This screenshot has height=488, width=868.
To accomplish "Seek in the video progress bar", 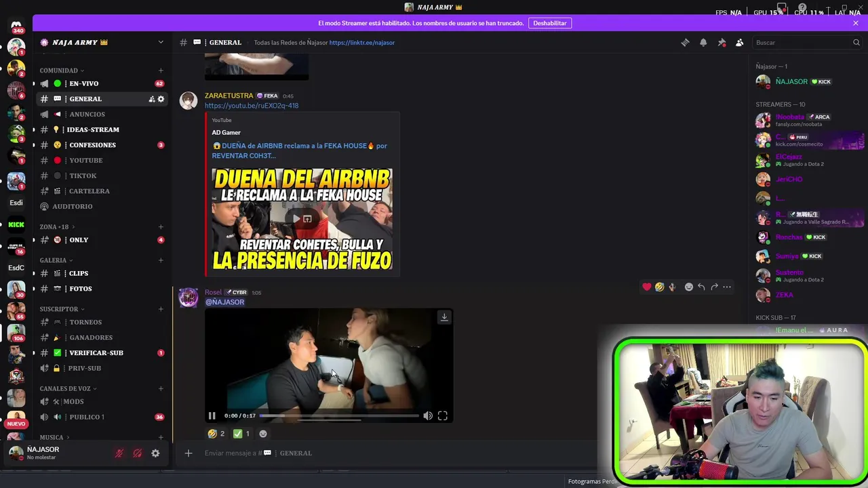I will tap(339, 415).
